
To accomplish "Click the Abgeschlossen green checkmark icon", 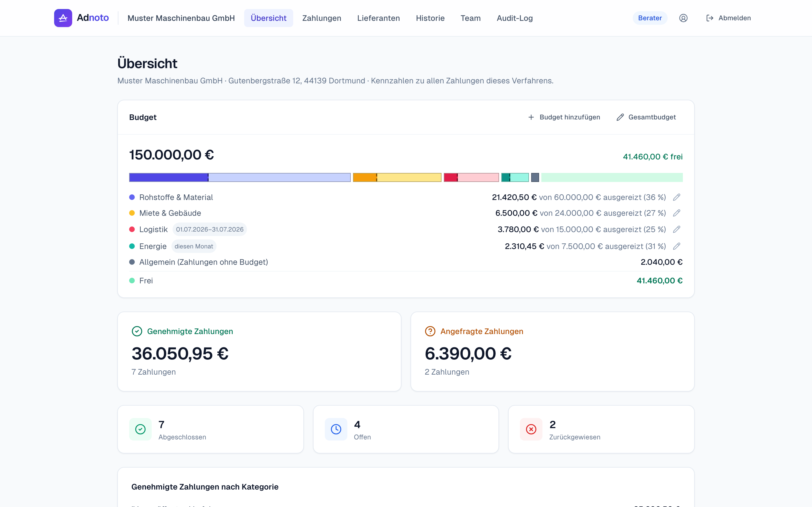I will pos(140,429).
